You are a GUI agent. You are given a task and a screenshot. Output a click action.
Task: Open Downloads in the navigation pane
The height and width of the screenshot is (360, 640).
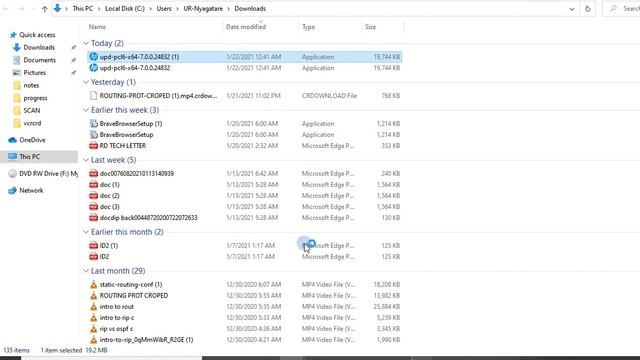pyautogui.click(x=39, y=47)
